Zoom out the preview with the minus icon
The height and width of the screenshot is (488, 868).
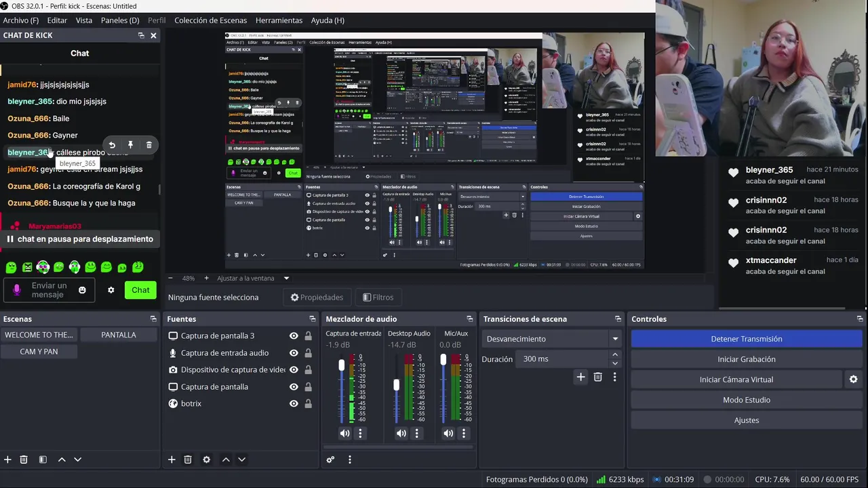[x=171, y=278]
